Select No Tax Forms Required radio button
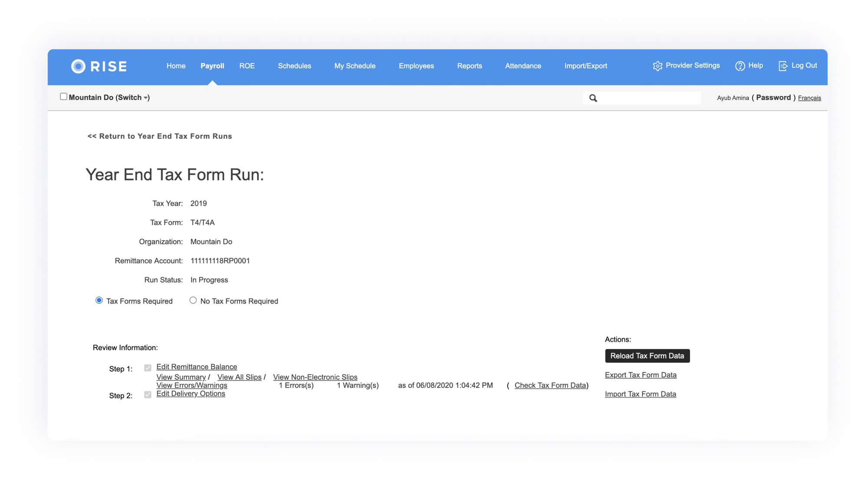 193,300
